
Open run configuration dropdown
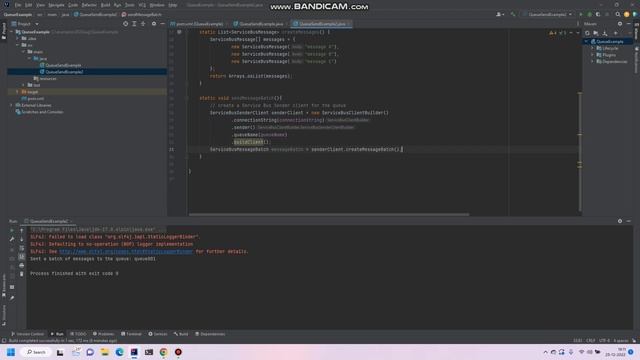[x=547, y=14]
